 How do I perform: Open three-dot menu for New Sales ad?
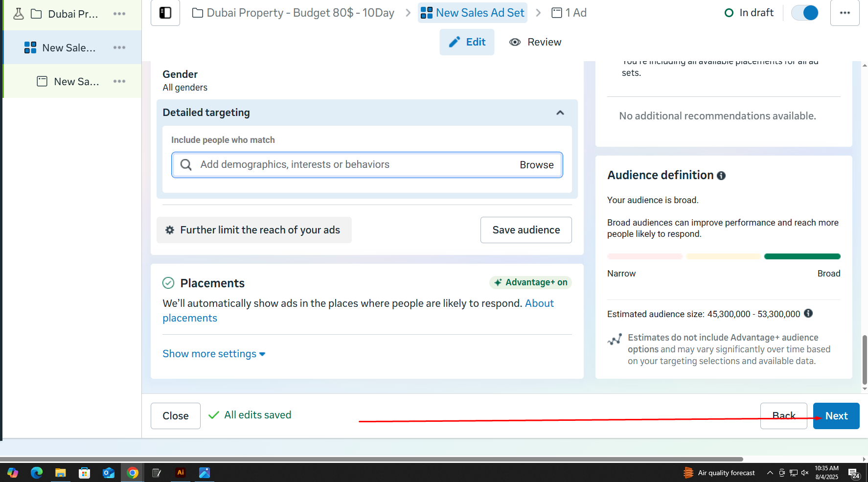pos(119,81)
